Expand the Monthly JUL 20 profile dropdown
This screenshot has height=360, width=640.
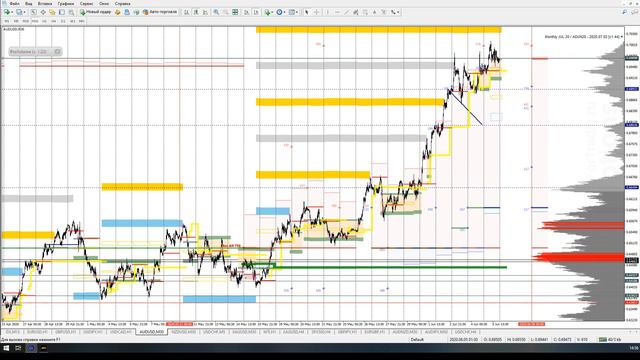point(622,37)
